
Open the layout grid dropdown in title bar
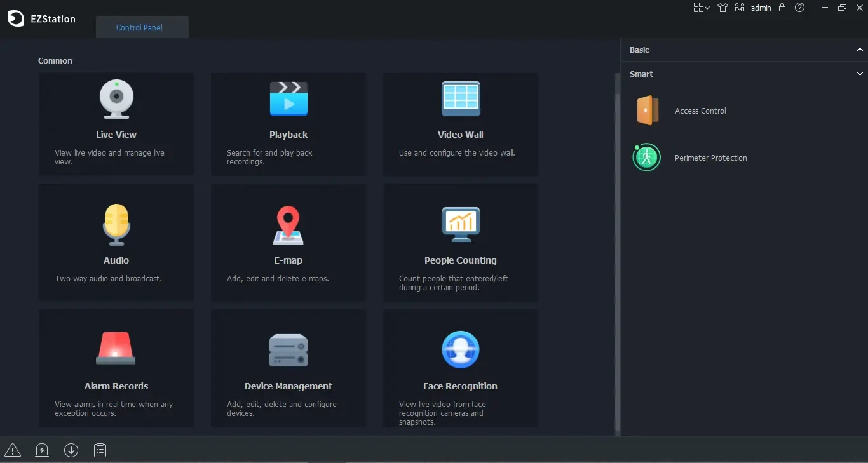pyautogui.click(x=702, y=8)
